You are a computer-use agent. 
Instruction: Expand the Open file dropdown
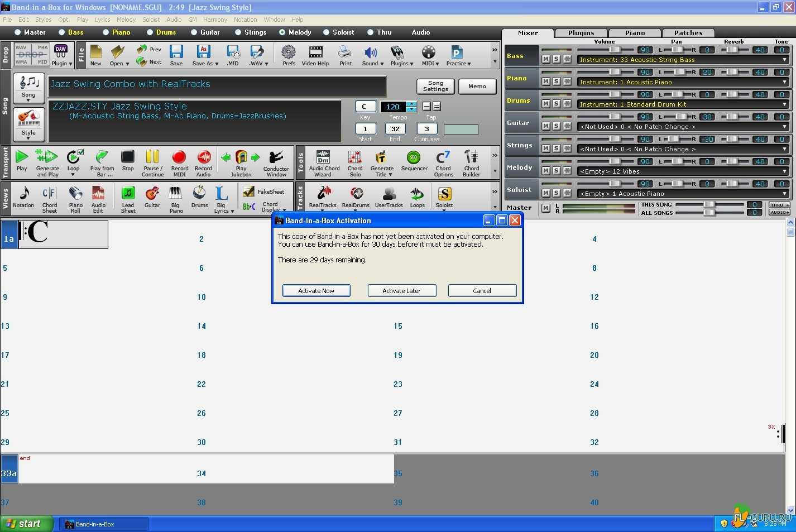click(127, 64)
